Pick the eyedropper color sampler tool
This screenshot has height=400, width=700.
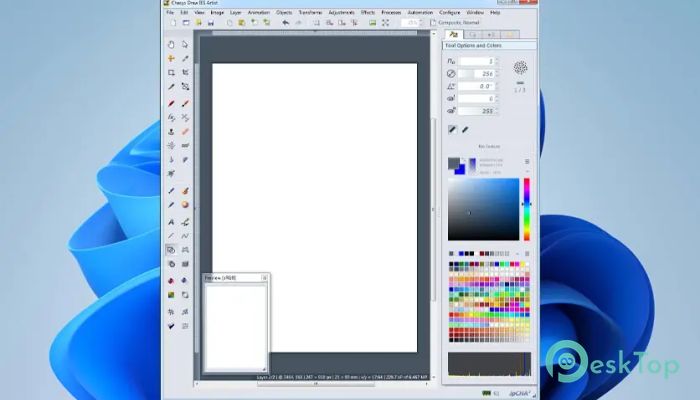pos(185,58)
